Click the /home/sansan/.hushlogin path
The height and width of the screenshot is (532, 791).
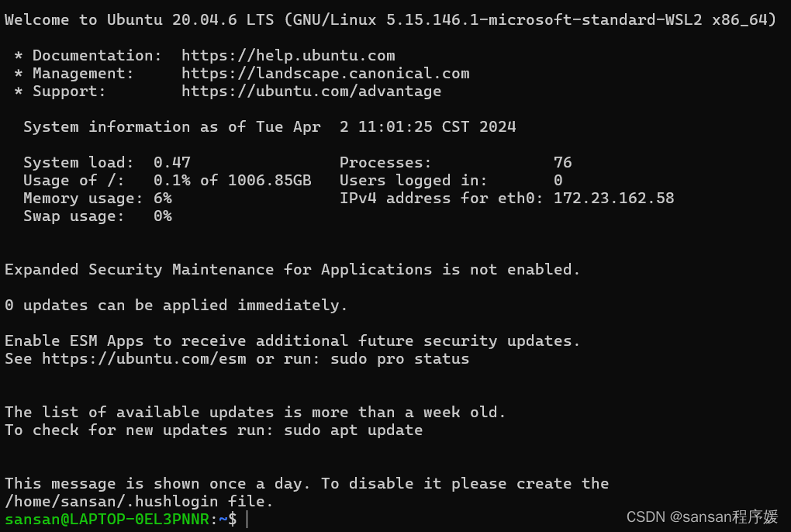(112, 502)
